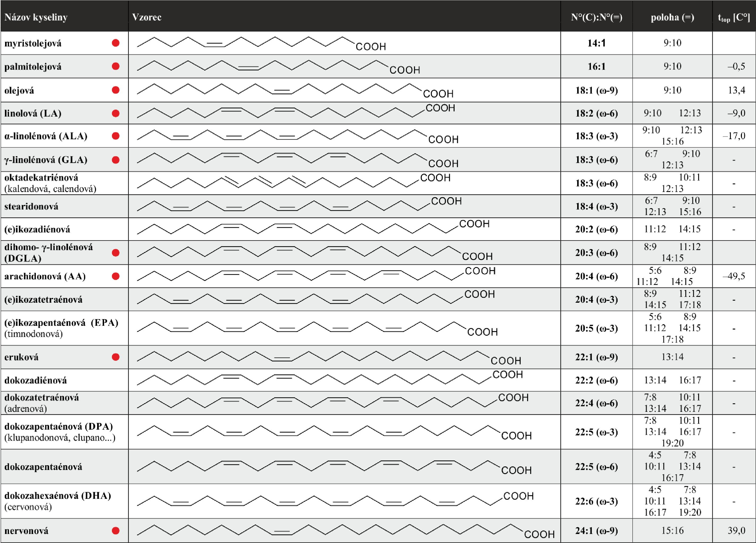Click the '18:4 (ω-3)' cell
Viewport: 756px width, 543px height.
(x=596, y=207)
